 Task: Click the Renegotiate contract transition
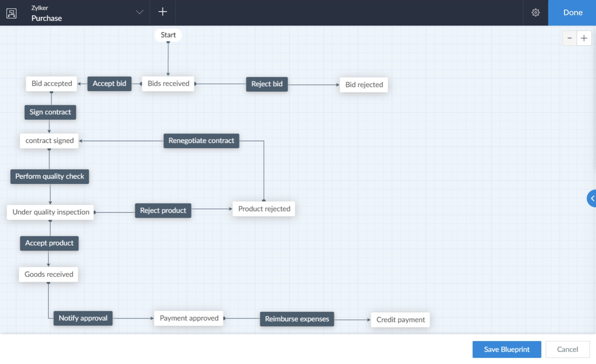tap(201, 141)
